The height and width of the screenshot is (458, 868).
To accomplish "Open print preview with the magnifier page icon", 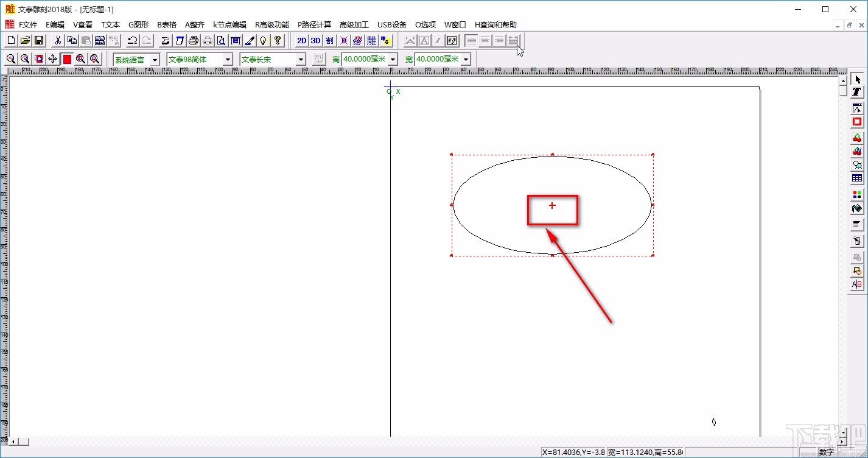I will click(222, 41).
